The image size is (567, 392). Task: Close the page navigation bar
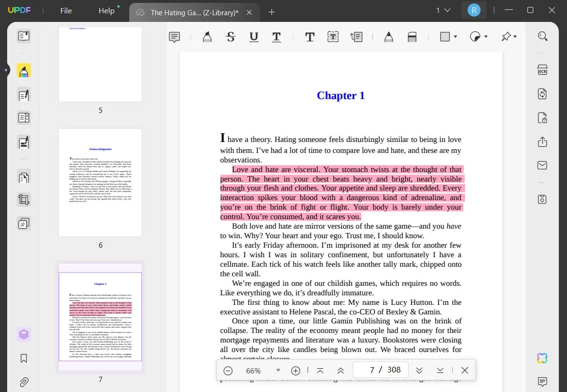[x=465, y=370]
